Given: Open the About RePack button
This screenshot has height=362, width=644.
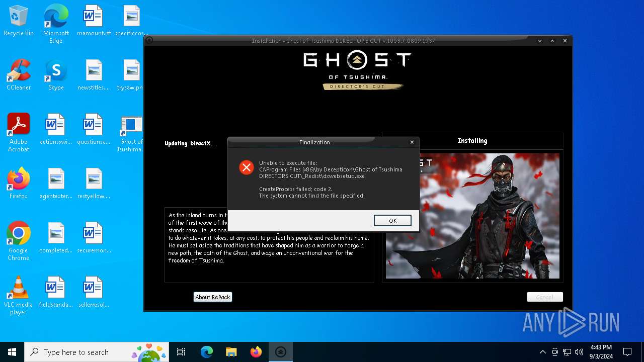Looking at the screenshot, I should (212, 297).
